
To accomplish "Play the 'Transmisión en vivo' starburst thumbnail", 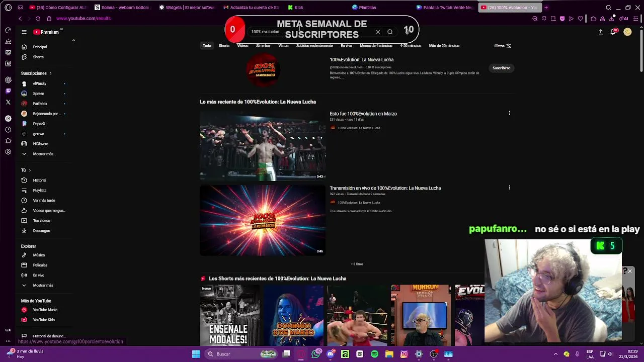I will click(263, 220).
